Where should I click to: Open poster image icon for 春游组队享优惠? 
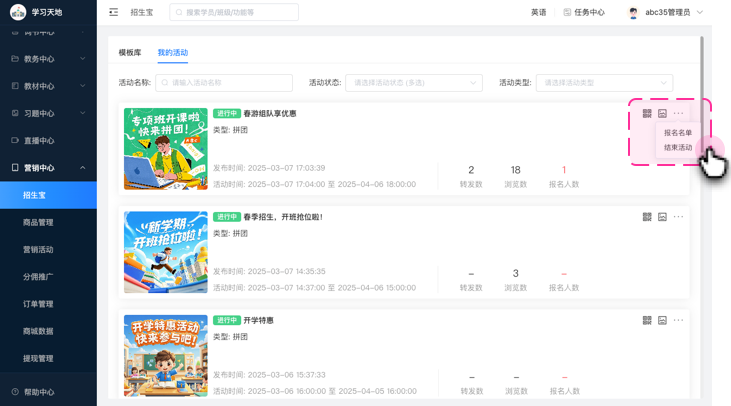tap(662, 113)
